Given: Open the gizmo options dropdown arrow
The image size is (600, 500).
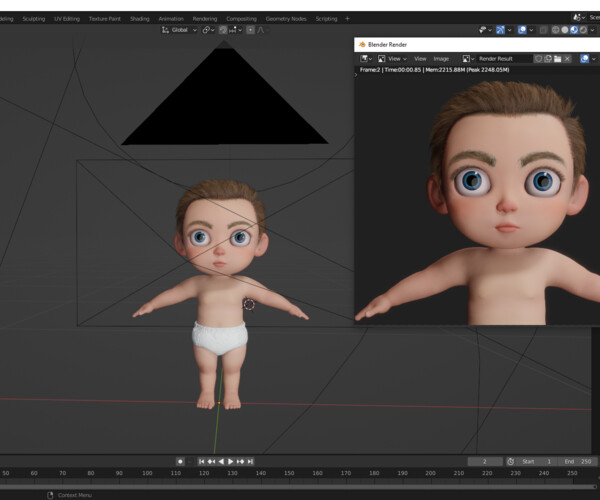Looking at the screenshot, I should pos(509,30).
